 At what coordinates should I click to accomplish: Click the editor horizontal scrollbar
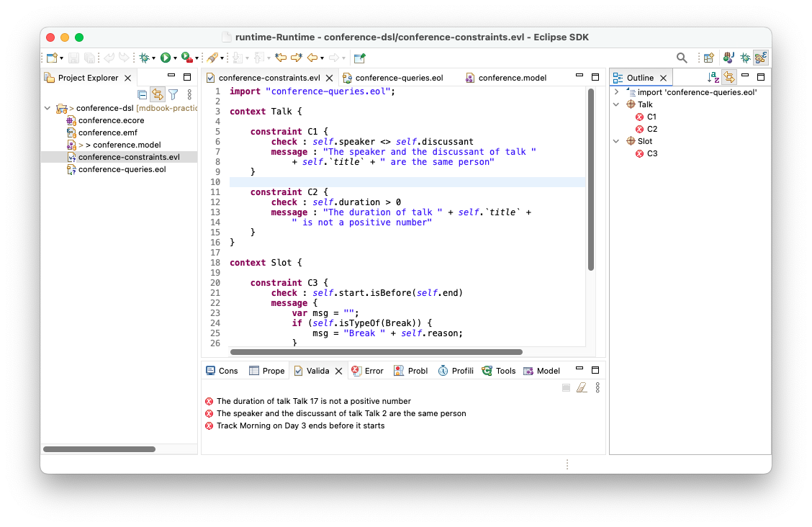click(x=376, y=352)
